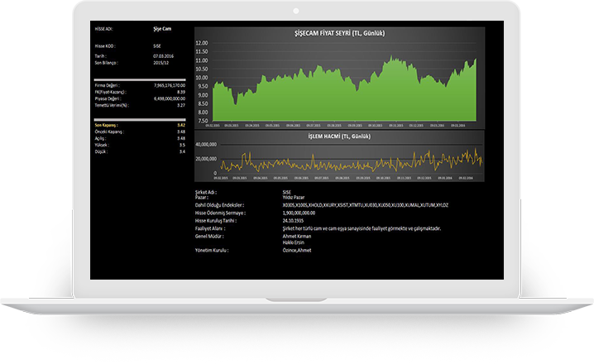Select the activity description starting 'Şirket her türlü cam'

click(362, 229)
